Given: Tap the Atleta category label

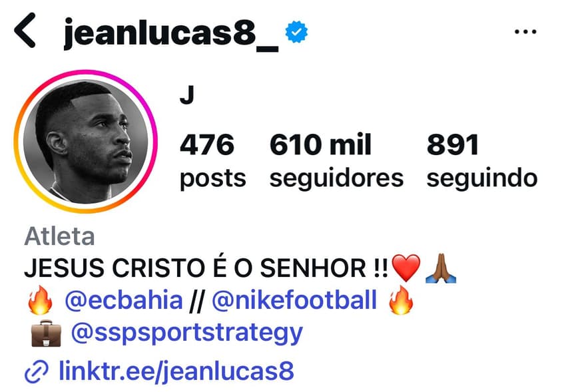Looking at the screenshot, I should pos(59,236).
